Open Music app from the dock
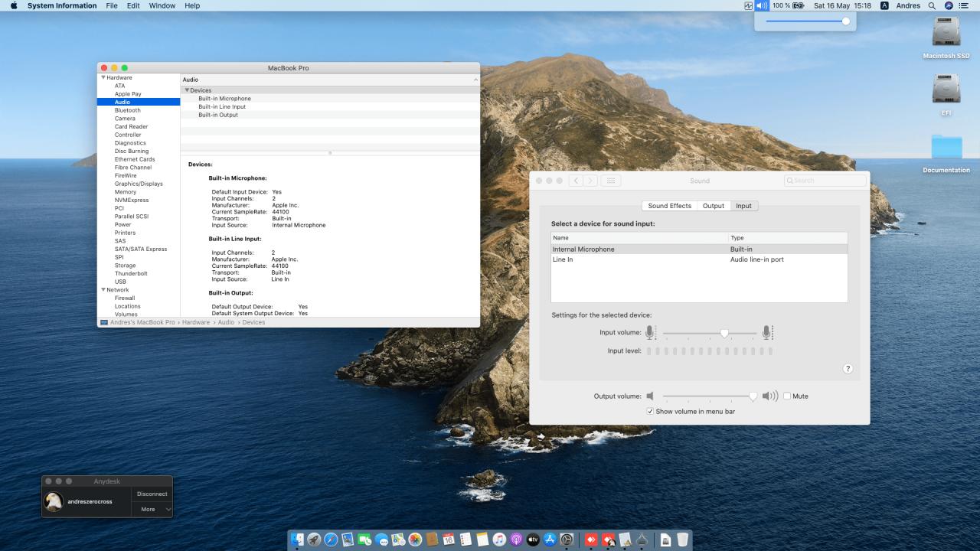This screenshot has height=551, width=980. [499, 540]
